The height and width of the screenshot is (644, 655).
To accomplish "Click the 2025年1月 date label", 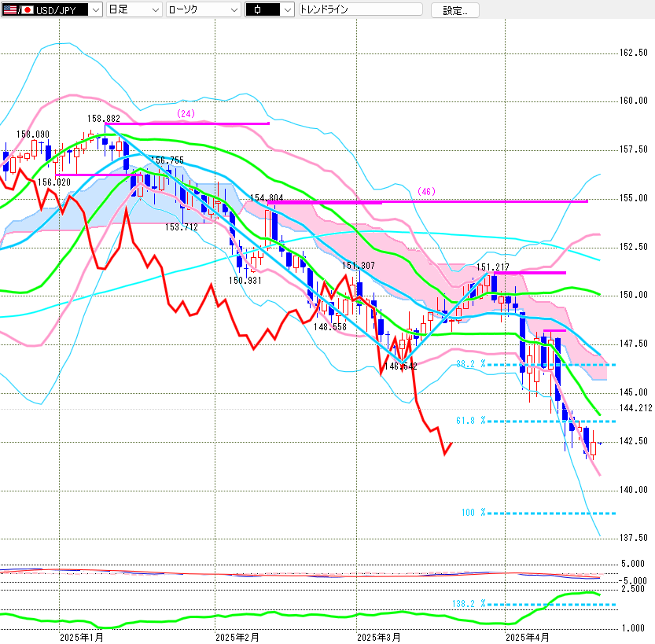I will point(82,638).
